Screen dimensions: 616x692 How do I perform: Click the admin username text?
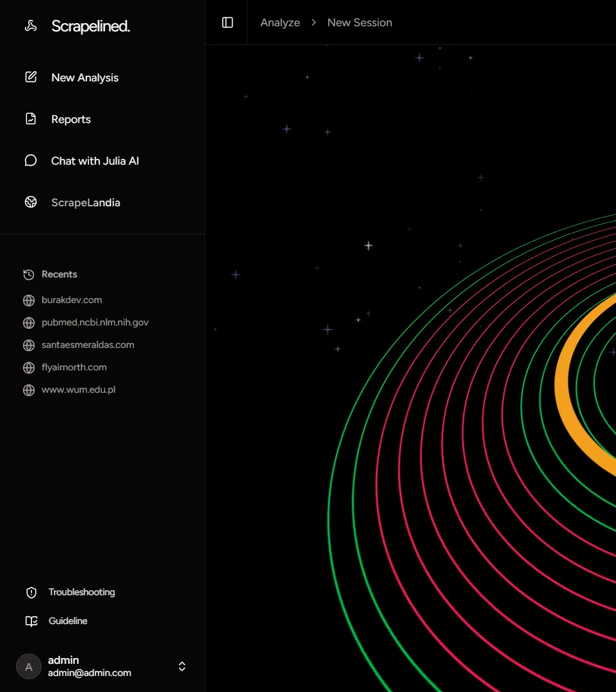[63, 660]
